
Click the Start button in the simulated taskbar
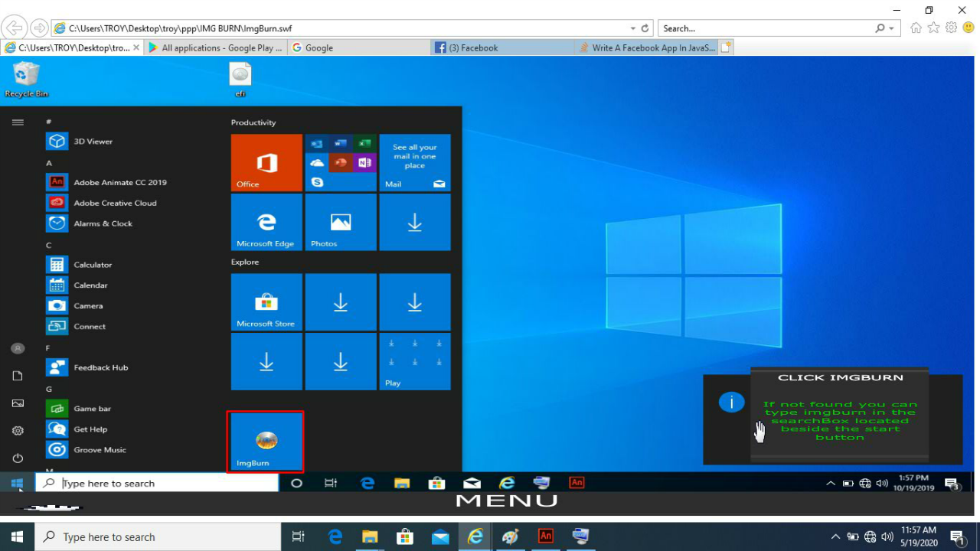coord(17,484)
